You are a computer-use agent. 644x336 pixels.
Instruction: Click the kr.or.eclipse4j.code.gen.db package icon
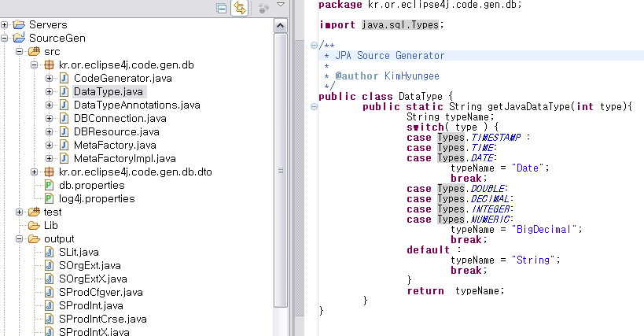tap(50, 65)
